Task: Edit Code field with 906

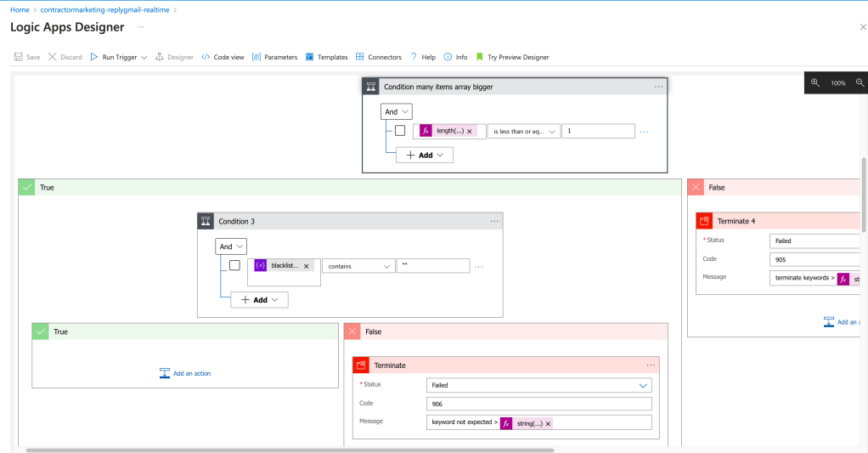Action: pos(539,404)
